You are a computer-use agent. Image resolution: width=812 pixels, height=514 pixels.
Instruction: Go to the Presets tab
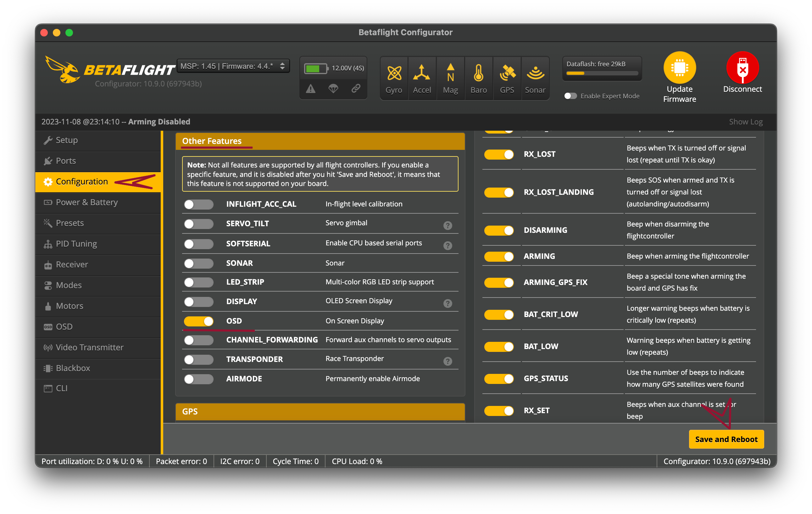[x=98, y=223]
